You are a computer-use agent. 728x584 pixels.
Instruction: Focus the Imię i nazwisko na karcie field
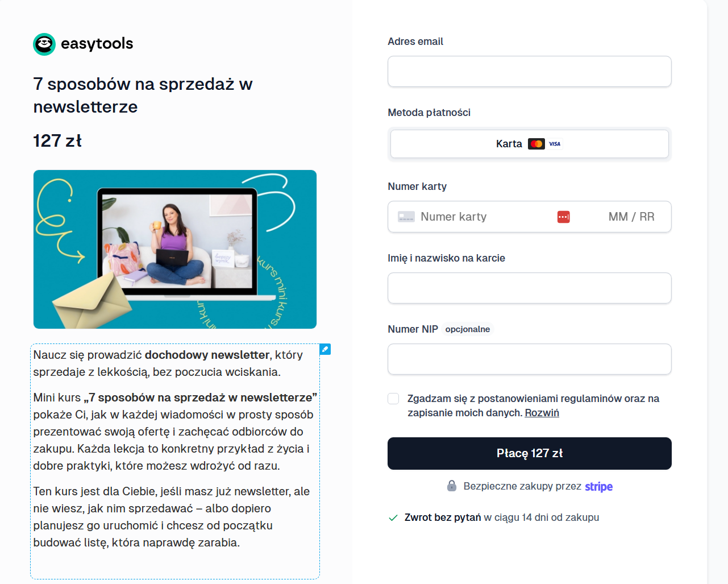click(530, 288)
